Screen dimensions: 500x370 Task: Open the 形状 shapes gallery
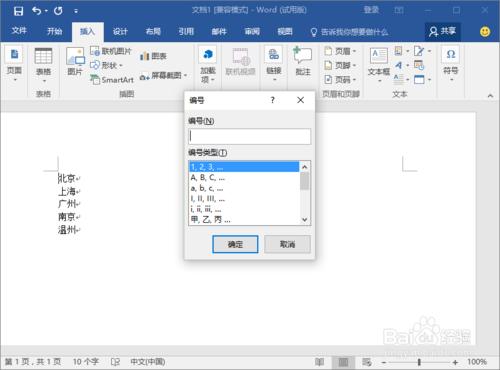[107, 65]
